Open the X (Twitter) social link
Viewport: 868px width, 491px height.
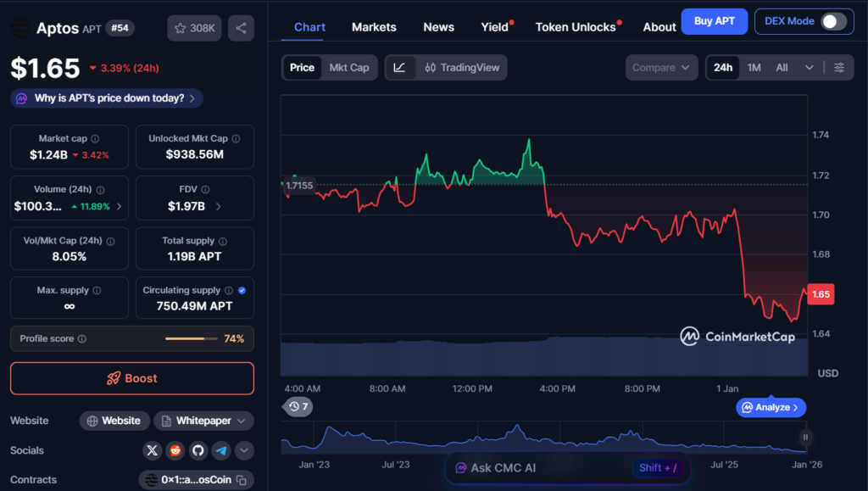coord(153,450)
